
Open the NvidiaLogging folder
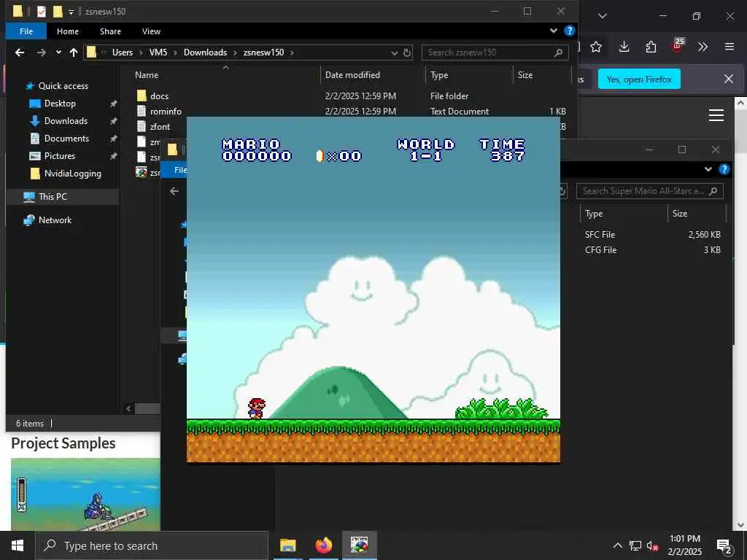pyautogui.click(x=72, y=174)
